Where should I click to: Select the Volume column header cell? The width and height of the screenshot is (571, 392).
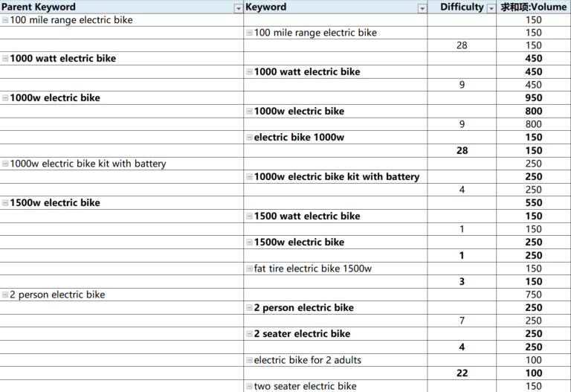pyautogui.click(x=533, y=7)
